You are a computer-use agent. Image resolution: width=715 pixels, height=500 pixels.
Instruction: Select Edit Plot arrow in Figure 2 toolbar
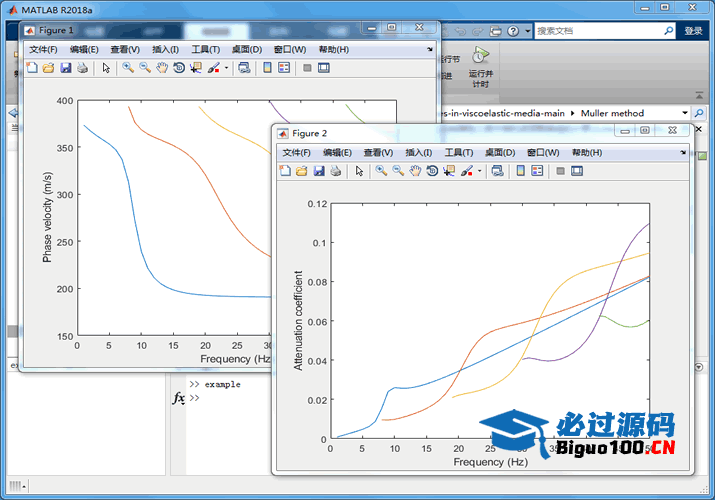pyautogui.click(x=359, y=171)
